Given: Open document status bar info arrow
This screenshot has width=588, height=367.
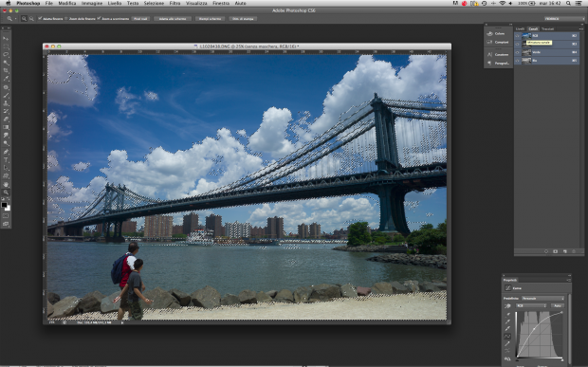Looking at the screenshot, I should click(122, 322).
